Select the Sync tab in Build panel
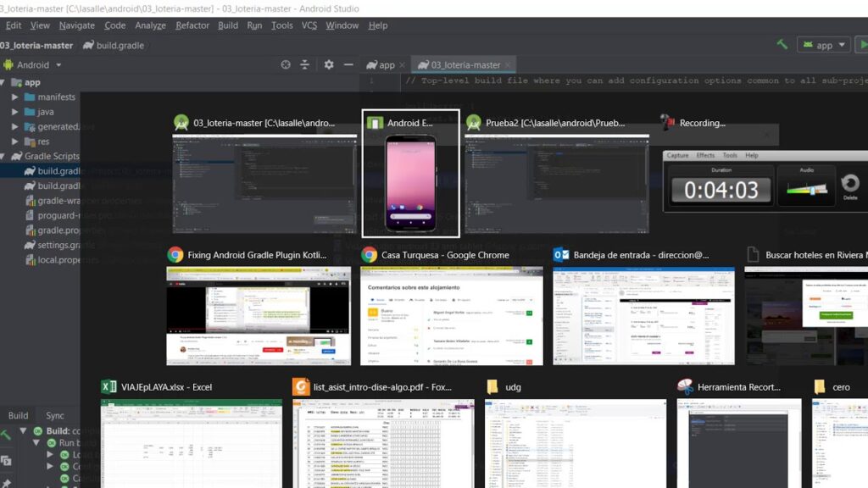This screenshot has height=488, width=868. pos(55,415)
